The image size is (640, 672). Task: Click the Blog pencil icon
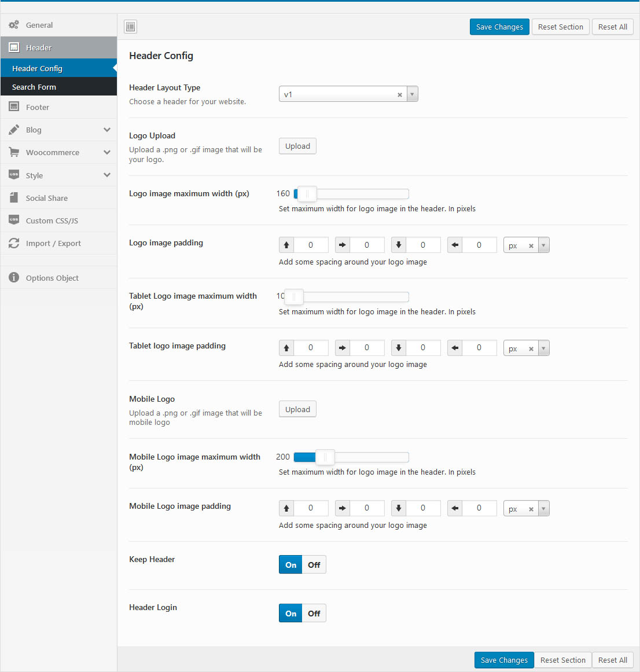[14, 130]
